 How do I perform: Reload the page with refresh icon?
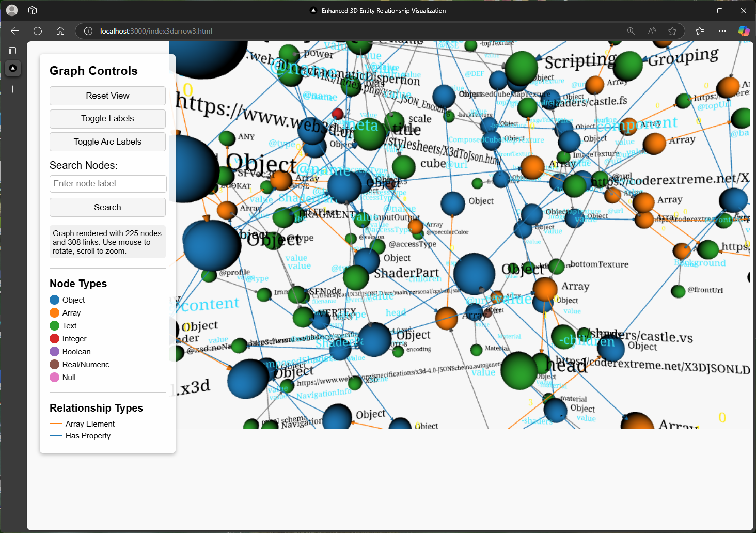[38, 31]
